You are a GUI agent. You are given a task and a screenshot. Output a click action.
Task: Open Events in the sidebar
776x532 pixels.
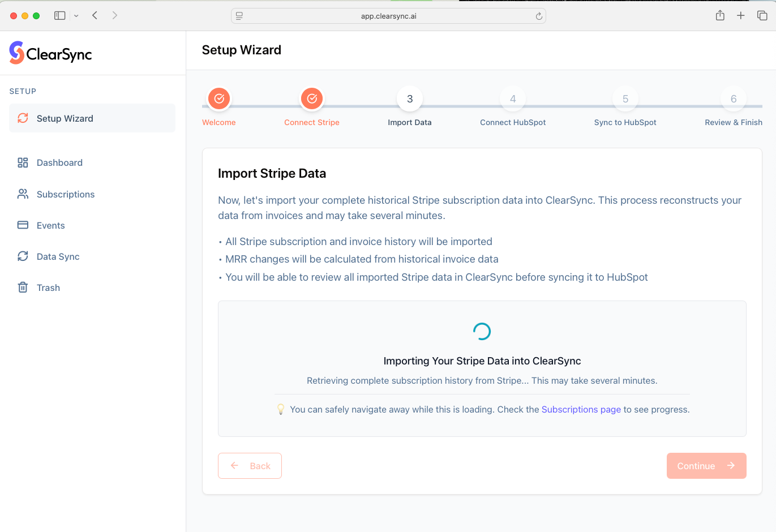click(x=50, y=225)
